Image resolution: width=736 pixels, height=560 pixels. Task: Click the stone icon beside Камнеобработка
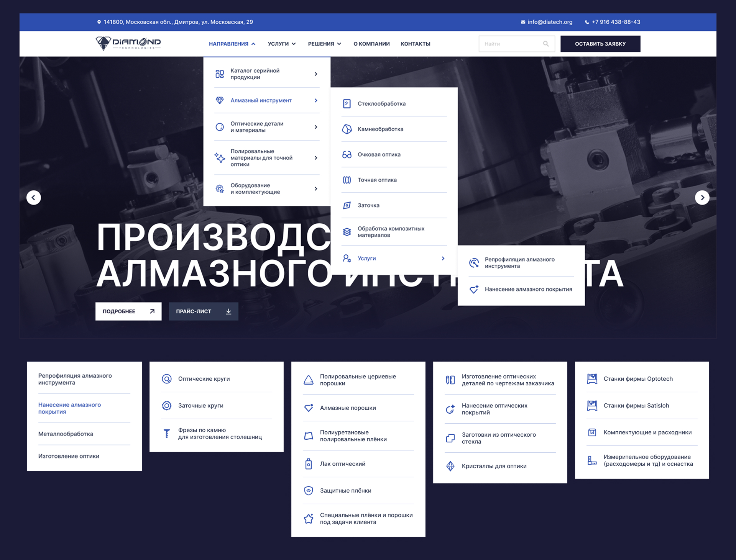pyautogui.click(x=347, y=129)
